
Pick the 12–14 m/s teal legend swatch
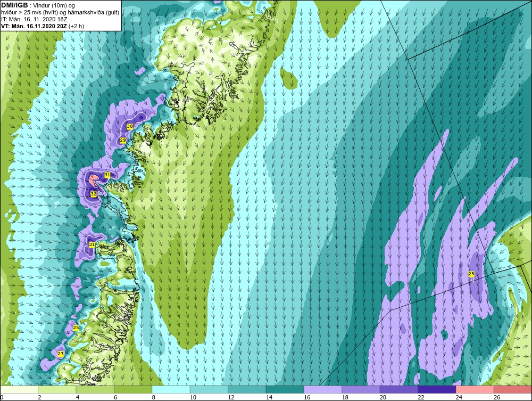coord(247,389)
